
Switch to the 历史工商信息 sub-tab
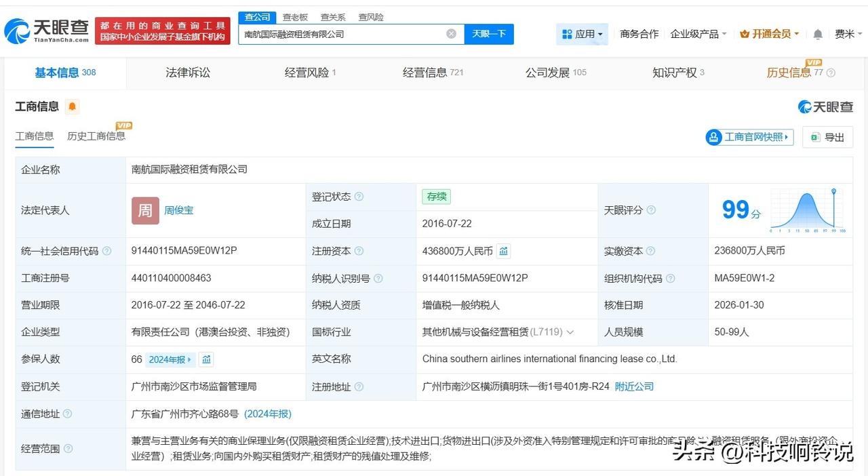pos(96,136)
